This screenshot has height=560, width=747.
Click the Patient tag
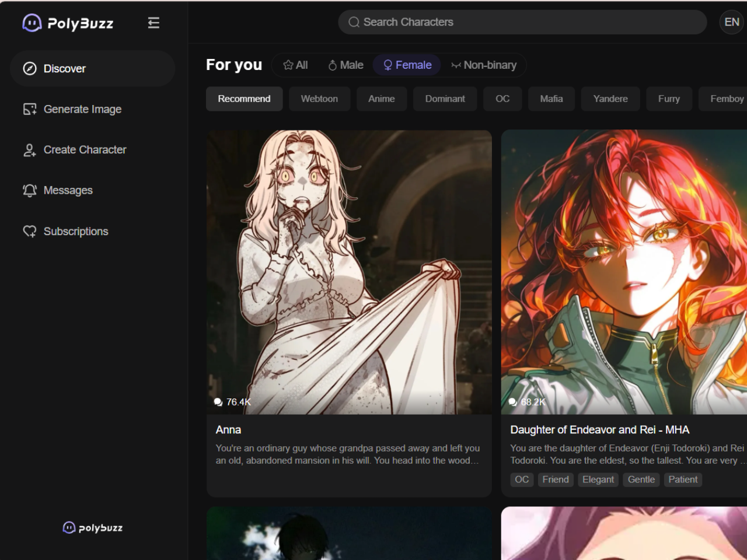683,480
